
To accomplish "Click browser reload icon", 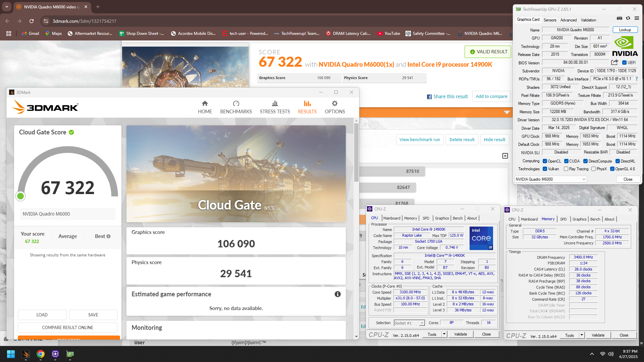I will point(32,21).
